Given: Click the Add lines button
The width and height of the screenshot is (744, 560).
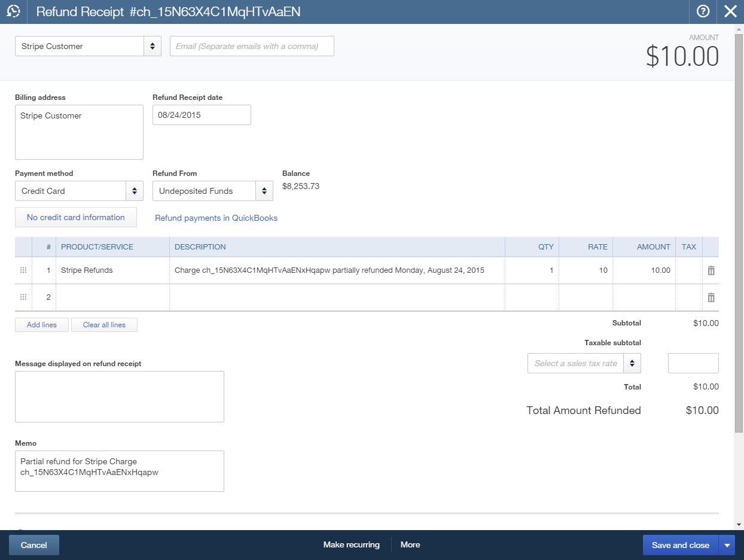Looking at the screenshot, I should pyautogui.click(x=42, y=325).
